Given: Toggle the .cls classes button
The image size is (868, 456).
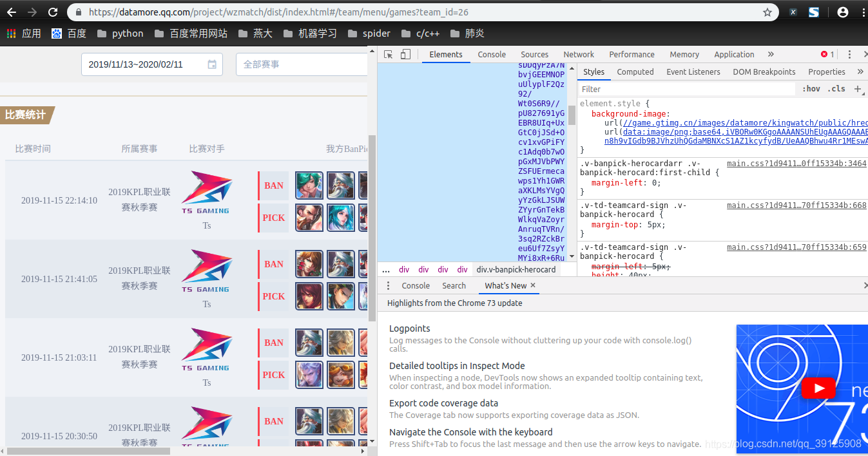Looking at the screenshot, I should pos(836,89).
